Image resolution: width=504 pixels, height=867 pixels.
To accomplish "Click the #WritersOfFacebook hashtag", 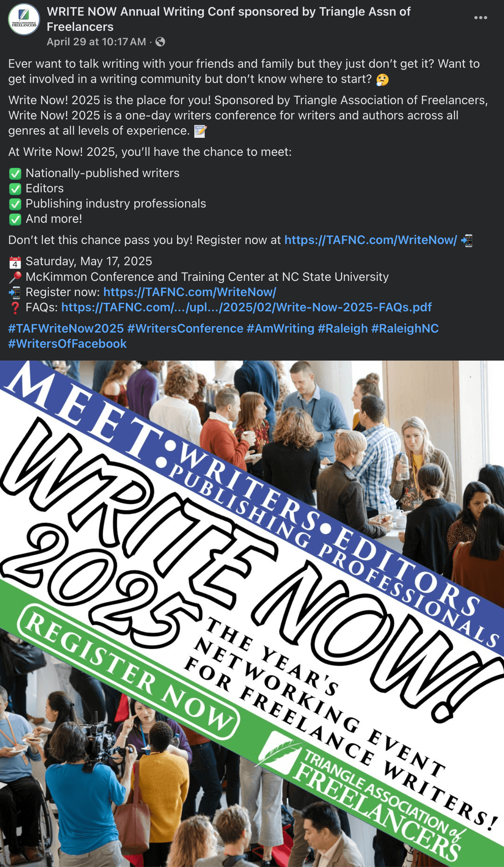I will tap(67, 344).
